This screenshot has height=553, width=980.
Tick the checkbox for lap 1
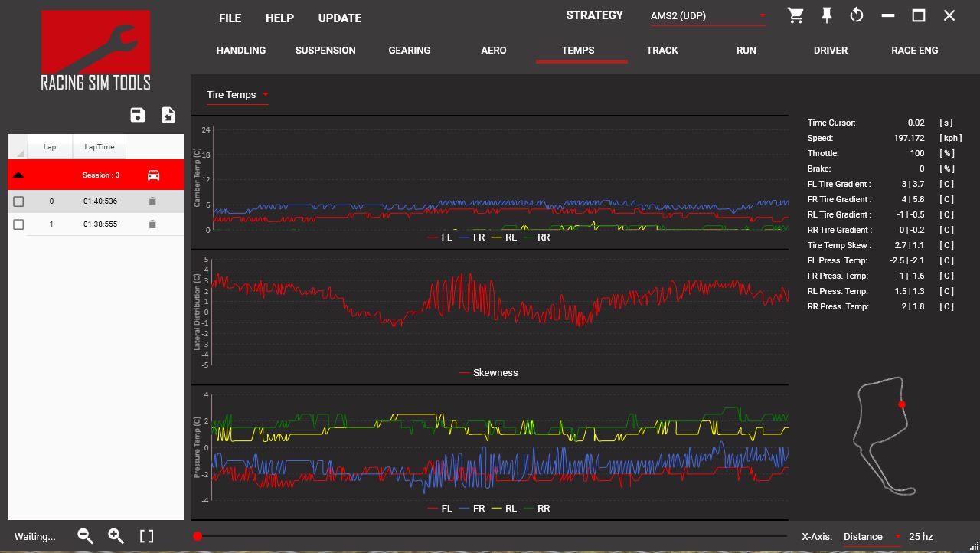pyautogui.click(x=18, y=224)
